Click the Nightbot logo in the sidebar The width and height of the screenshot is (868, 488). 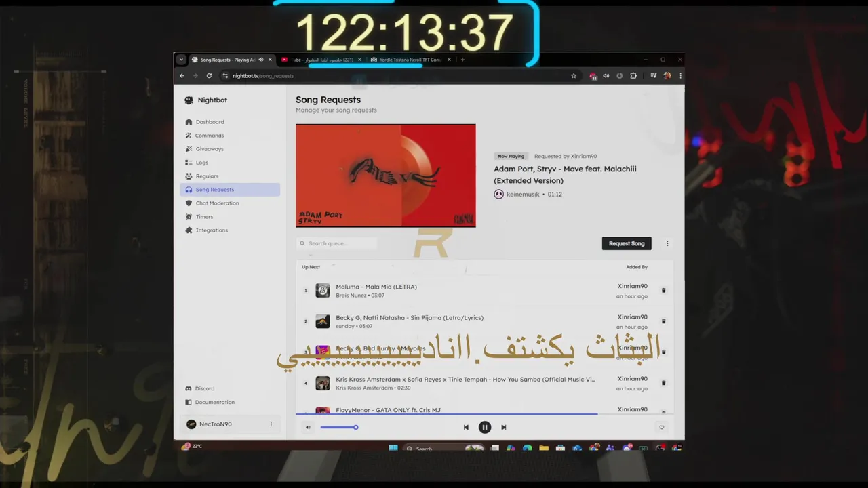(x=189, y=100)
